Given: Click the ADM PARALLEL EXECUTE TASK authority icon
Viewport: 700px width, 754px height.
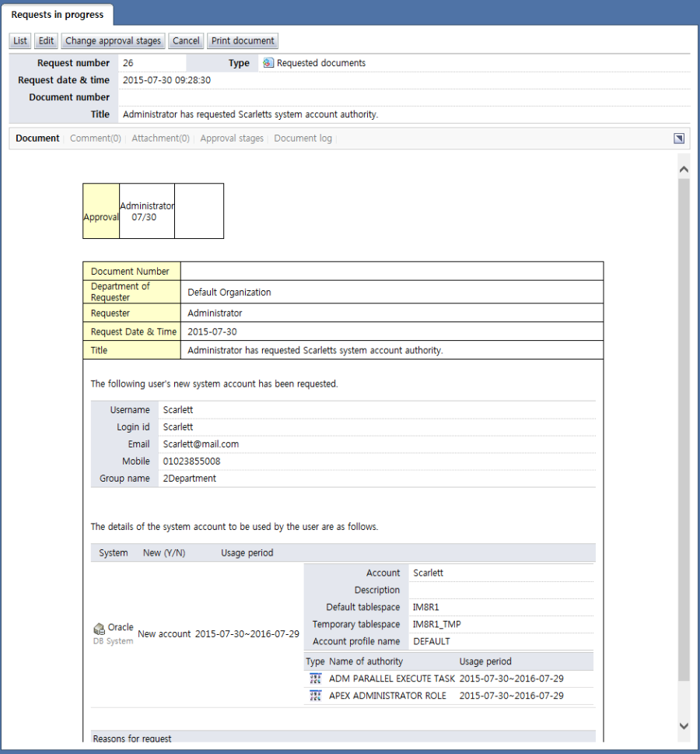Looking at the screenshot, I should (315, 679).
